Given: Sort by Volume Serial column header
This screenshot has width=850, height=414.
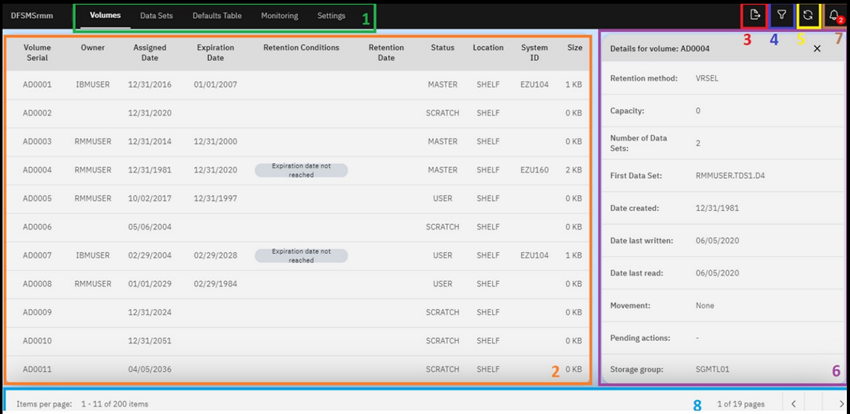Looking at the screenshot, I should point(37,53).
